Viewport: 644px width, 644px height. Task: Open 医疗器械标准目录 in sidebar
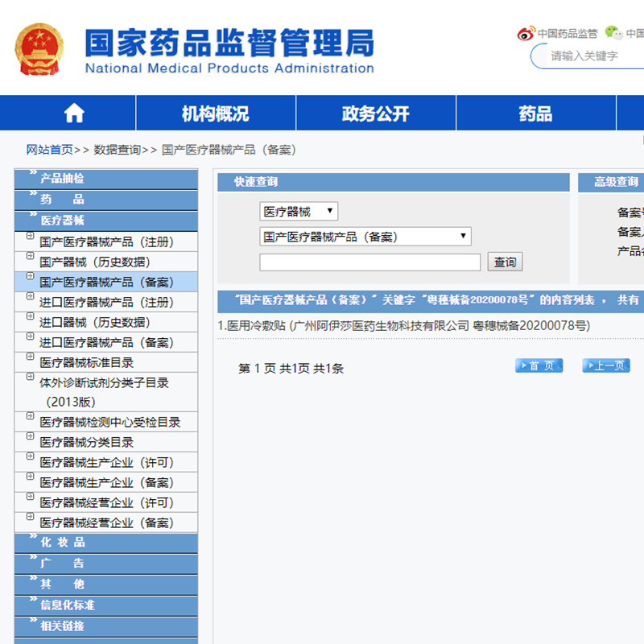(87, 363)
